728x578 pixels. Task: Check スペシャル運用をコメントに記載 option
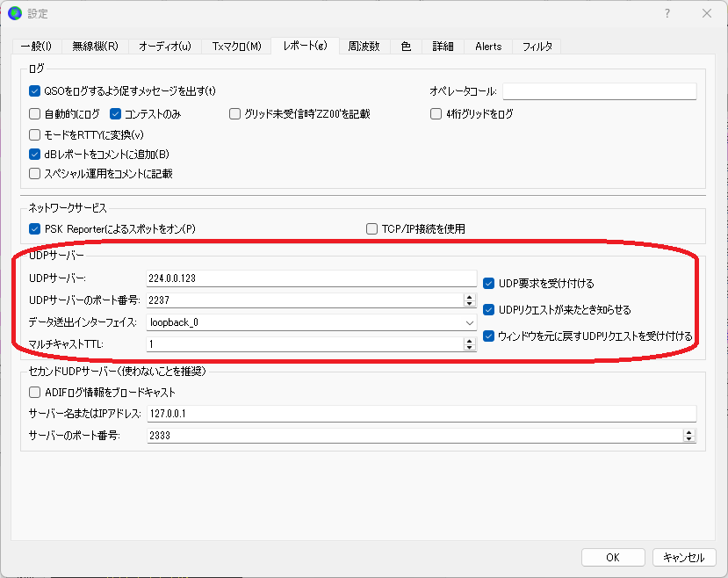[x=34, y=174]
